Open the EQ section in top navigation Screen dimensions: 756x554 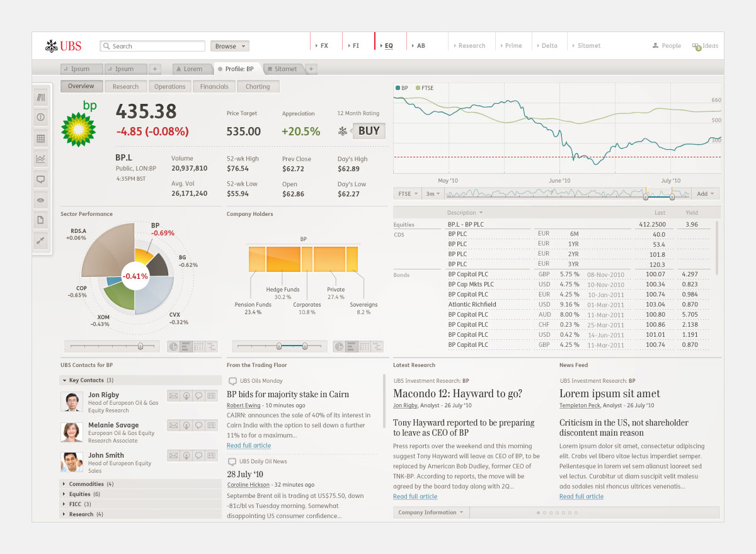389,46
